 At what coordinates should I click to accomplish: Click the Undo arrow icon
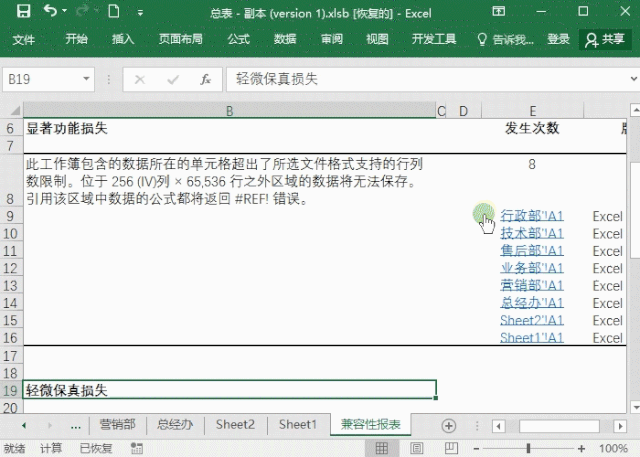tap(50, 11)
